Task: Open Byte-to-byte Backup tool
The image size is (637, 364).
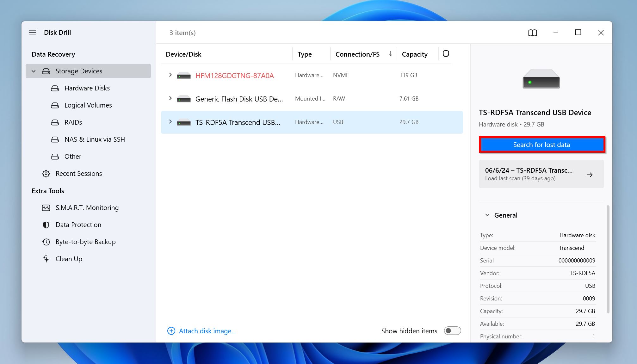Action: point(86,242)
